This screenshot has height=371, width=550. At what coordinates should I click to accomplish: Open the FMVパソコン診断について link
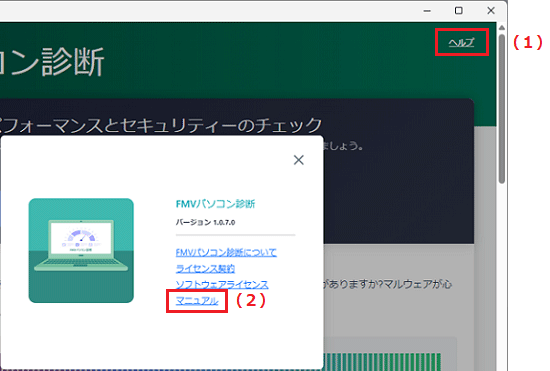pos(226,252)
